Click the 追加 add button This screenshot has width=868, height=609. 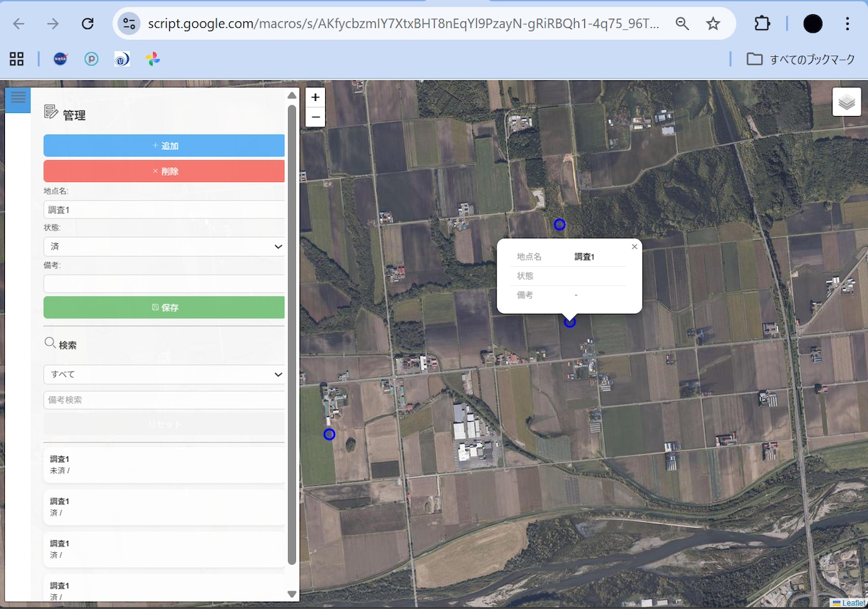pyautogui.click(x=164, y=146)
